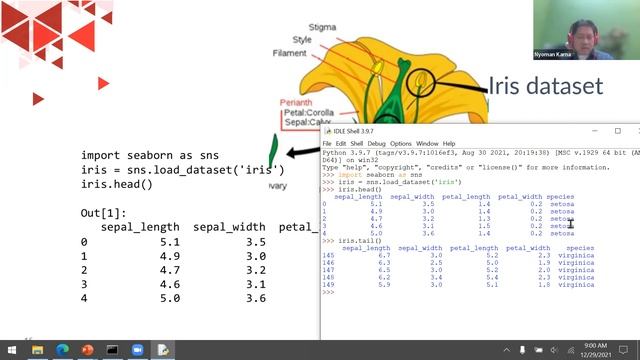Click 'virginica' in row 149 of shell
This screenshot has height=360, width=640.
(576, 285)
